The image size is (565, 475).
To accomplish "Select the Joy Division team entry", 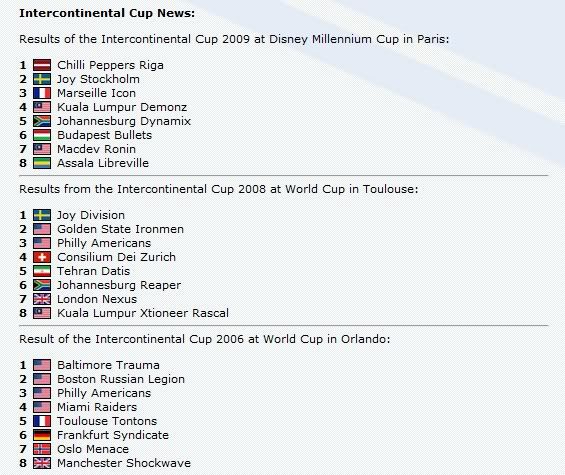I will [x=91, y=215].
